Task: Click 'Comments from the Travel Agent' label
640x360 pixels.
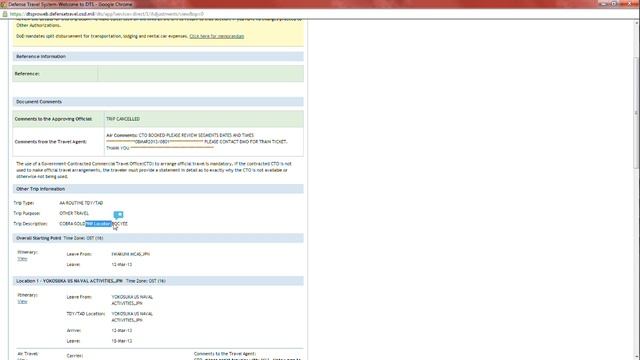Action: pos(51,142)
